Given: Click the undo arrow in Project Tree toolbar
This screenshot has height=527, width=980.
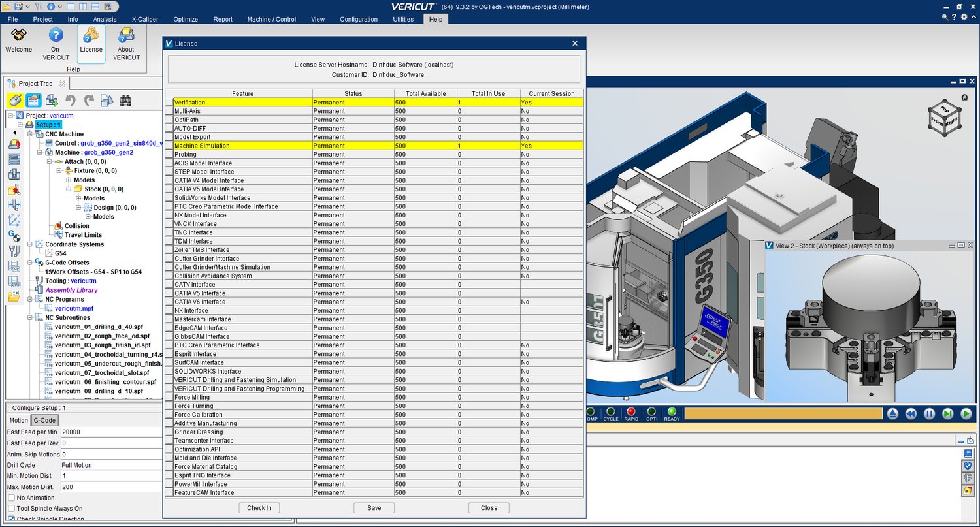Looking at the screenshot, I should [x=71, y=101].
